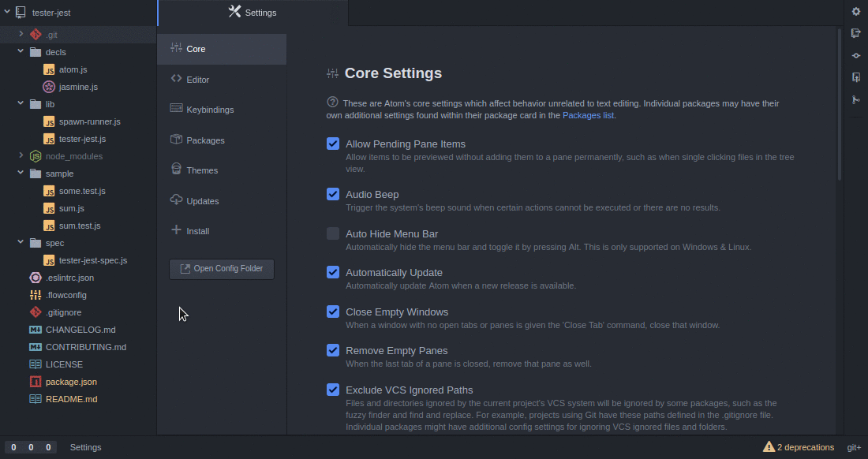
Task: Click git+ in the status bar
Action: click(x=854, y=447)
